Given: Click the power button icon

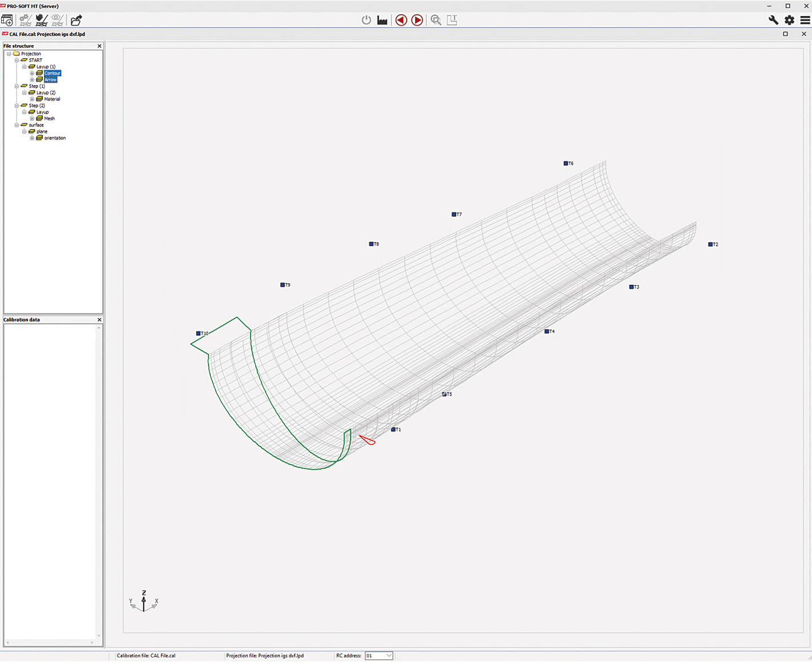Looking at the screenshot, I should tap(367, 20).
